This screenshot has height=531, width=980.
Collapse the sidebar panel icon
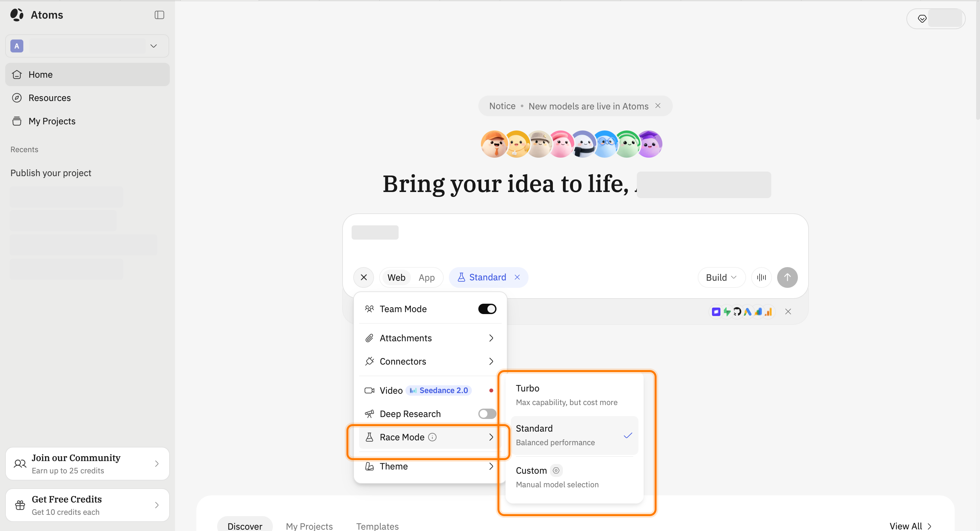point(159,15)
